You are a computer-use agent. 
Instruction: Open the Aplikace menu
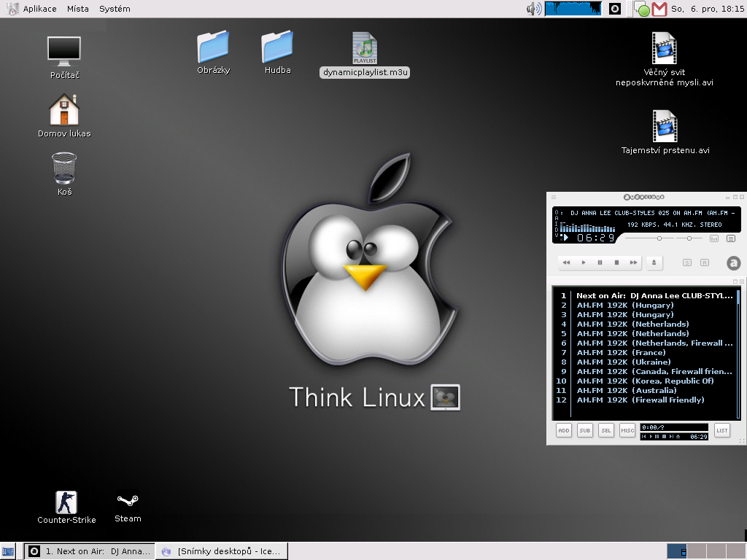coord(39,9)
